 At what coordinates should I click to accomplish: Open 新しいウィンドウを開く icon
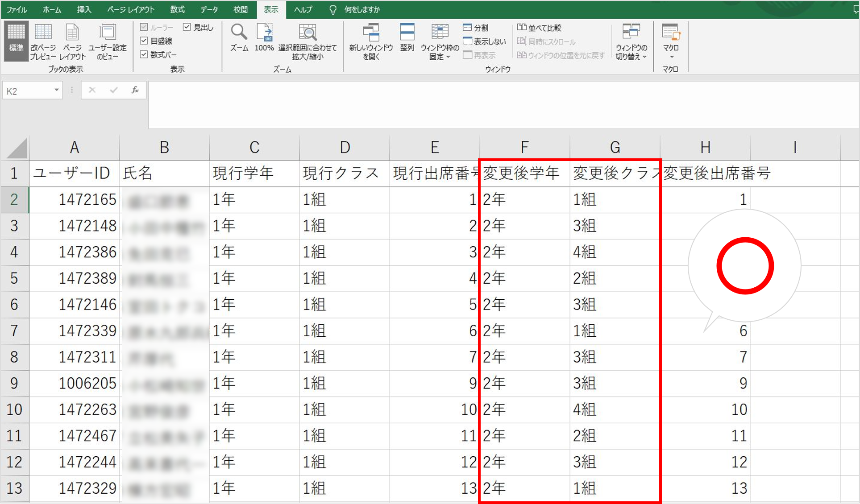(371, 40)
